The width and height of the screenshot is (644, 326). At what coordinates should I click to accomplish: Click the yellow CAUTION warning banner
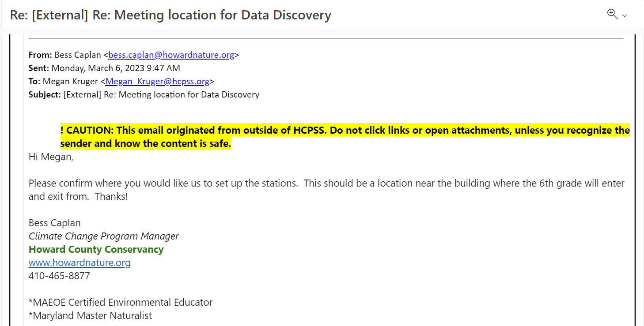tap(345, 137)
